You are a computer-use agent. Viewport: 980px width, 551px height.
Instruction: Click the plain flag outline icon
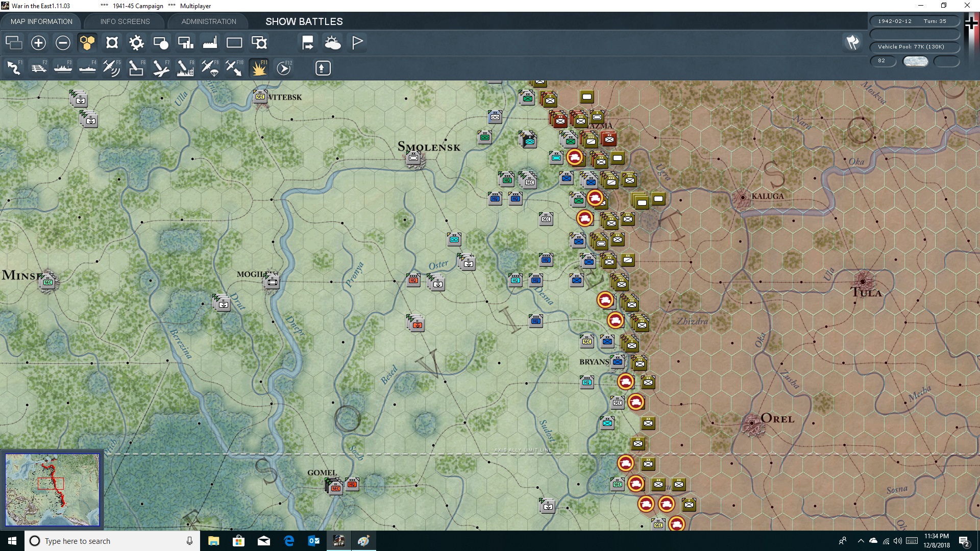(x=357, y=43)
